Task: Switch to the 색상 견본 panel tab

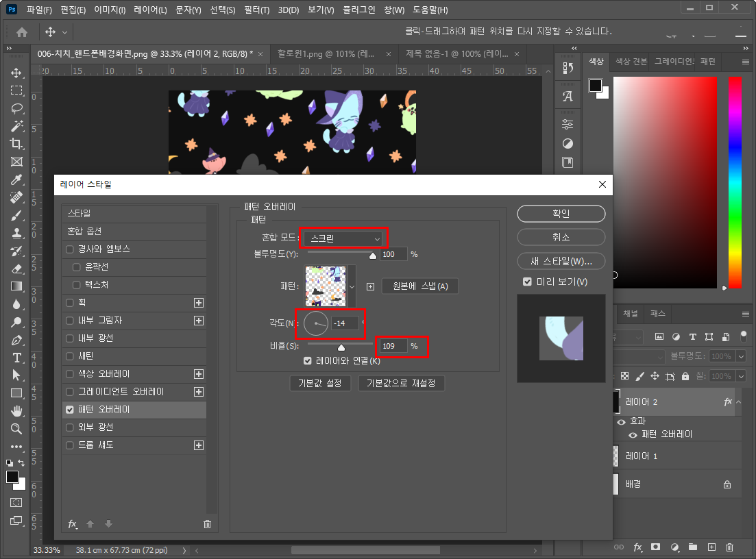Action: pyautogui.click(x=631, y=62)
